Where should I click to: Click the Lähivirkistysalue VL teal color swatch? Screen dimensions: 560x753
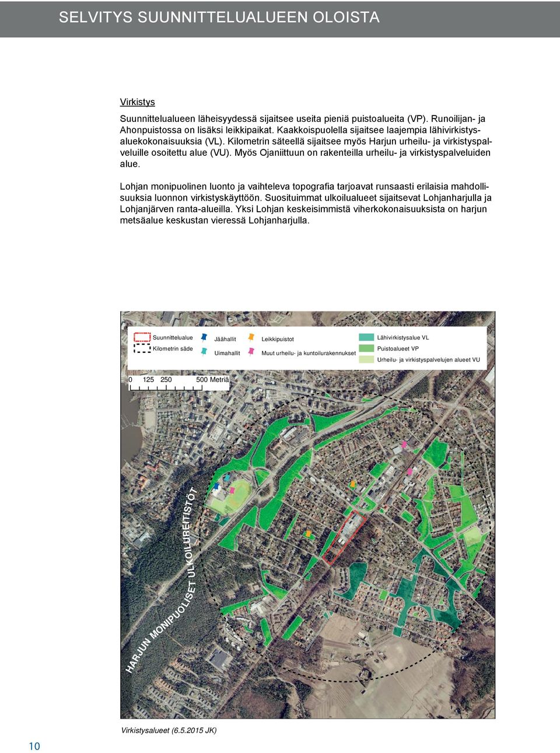pos(366,337)
